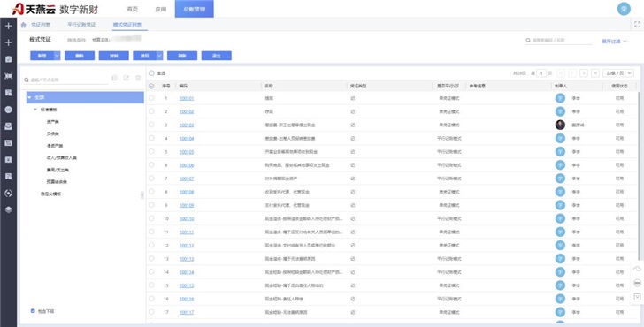Viewport: 644px width, 327px height.
Task: Click the round message icon on right edge
Action: 638,283
